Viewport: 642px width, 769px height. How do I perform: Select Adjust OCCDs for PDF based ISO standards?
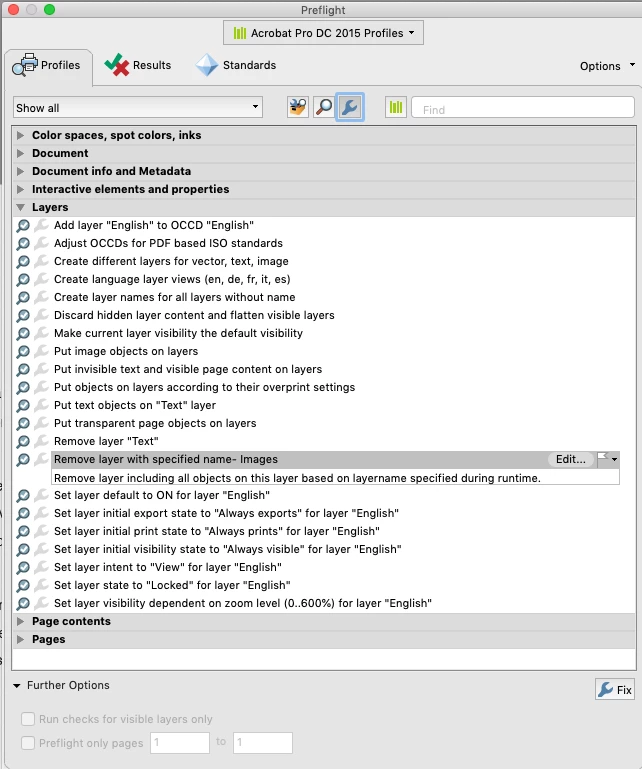click(168, 243)
